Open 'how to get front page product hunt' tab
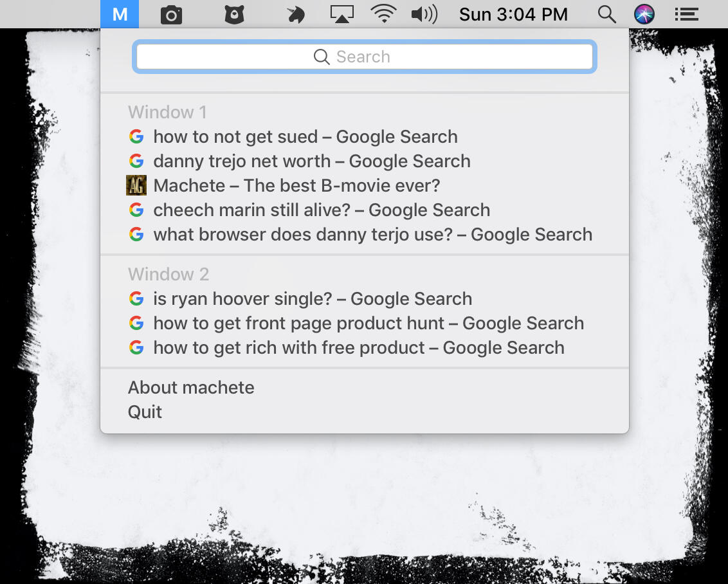Image resolution: width=728 pixels, height=584 pixels. [369, 324]
